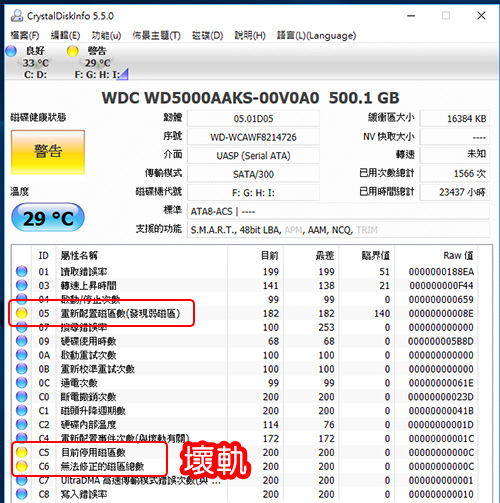Open the 檔案(F) menu
The width and height of the screenshot is (500, 503).
point(25,35)
